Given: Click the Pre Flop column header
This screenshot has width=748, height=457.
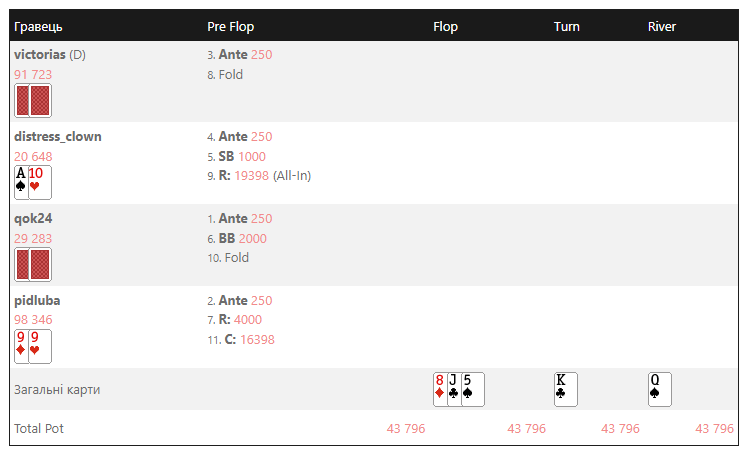Looking at the screenshot, I should pos(230,27).
